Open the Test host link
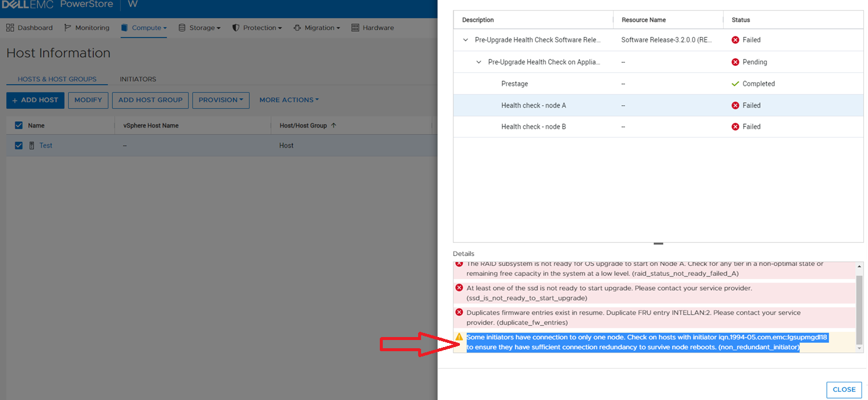The image size is (868, 400). [x=46, y=145]
